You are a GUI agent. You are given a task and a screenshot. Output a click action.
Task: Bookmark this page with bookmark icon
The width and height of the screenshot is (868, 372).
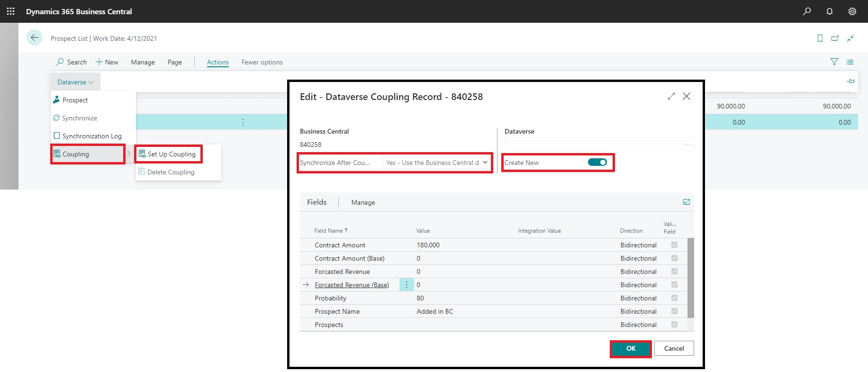820,38
